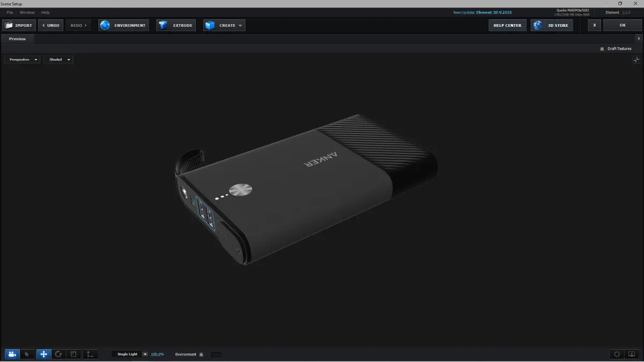Image resolution: width=644 pixels, height=362 pixels.
Task: Click the Anker power bank model in viewport
Action: click(306, 190)
